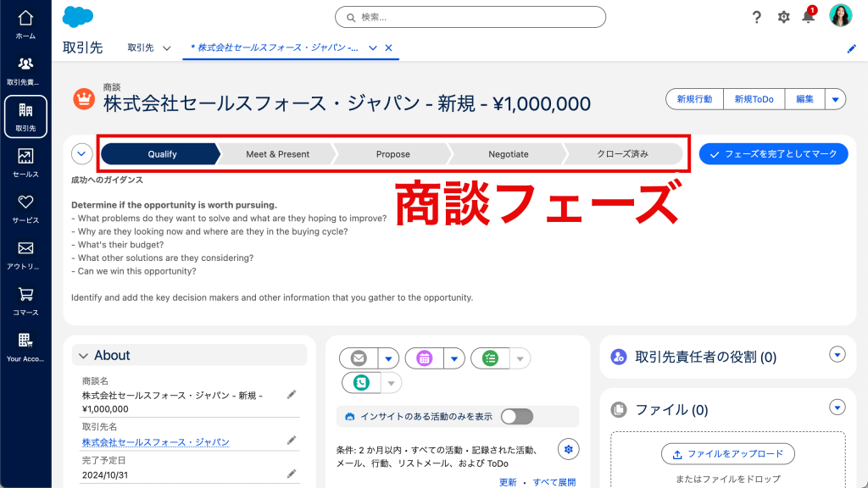The height and width of the screenshot is (488, 868).
Task: Close the open record tab
Action: click(388, 48)
